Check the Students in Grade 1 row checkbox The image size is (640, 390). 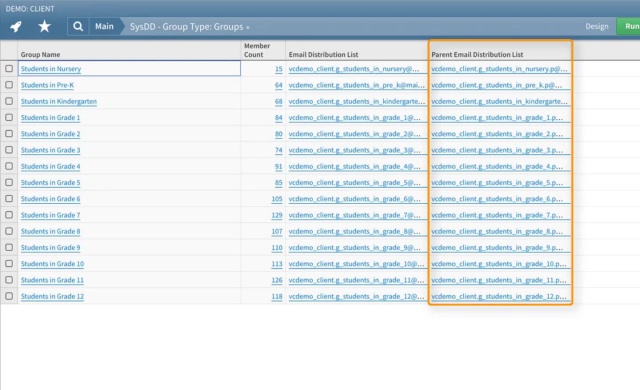pos(9,117)
